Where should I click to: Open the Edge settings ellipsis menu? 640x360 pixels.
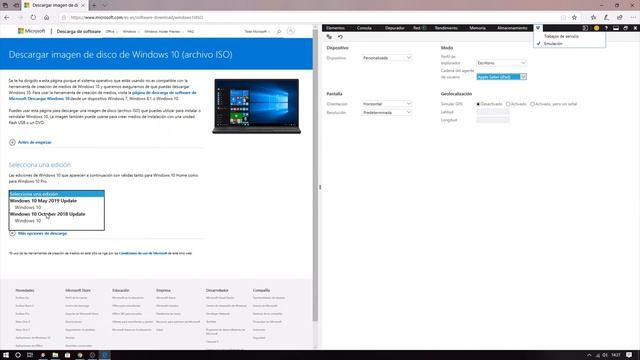coord(633,18)
